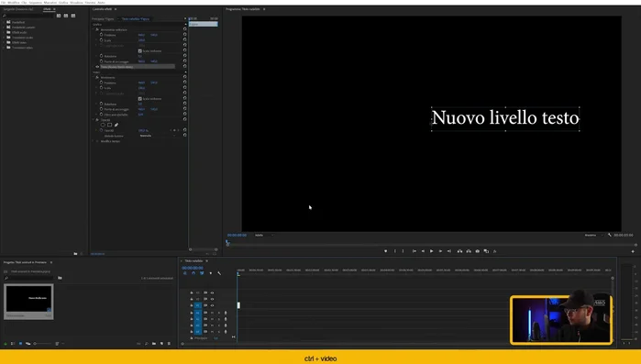Click the Lift button in Program monitor
The image size is (641, 364).
460,251
